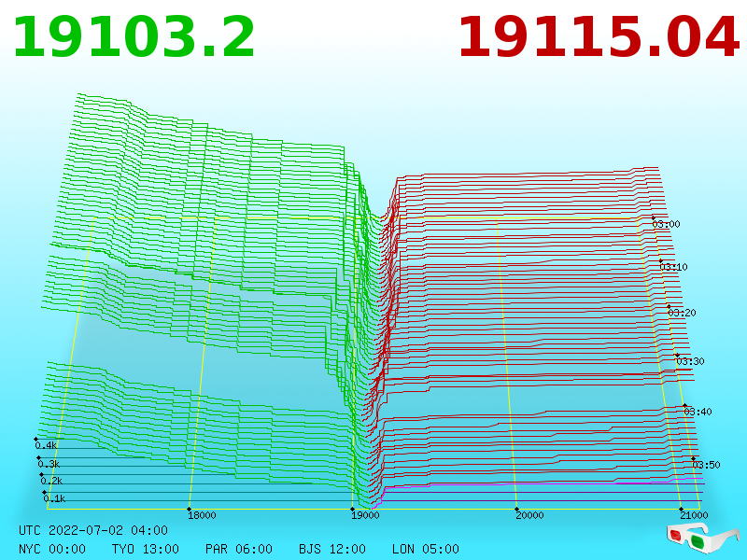Click the 03:40 time axis marker

698,412
